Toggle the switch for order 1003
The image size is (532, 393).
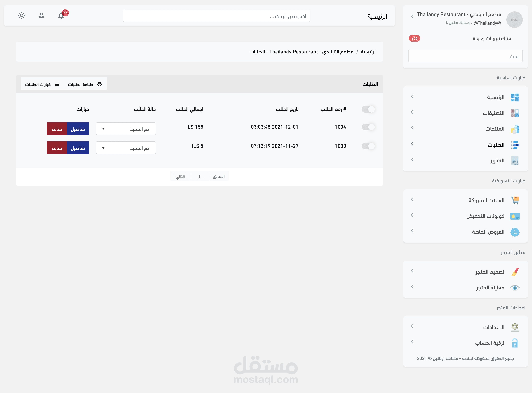(x=368, y=146)
